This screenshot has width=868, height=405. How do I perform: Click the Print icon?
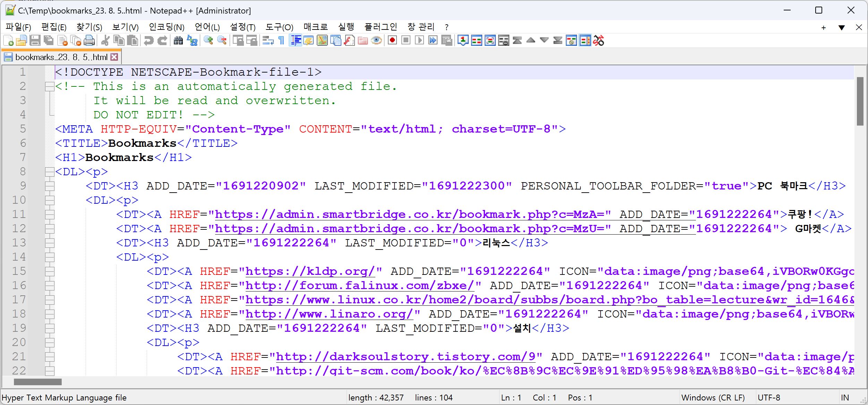click(x=89, y=41)
